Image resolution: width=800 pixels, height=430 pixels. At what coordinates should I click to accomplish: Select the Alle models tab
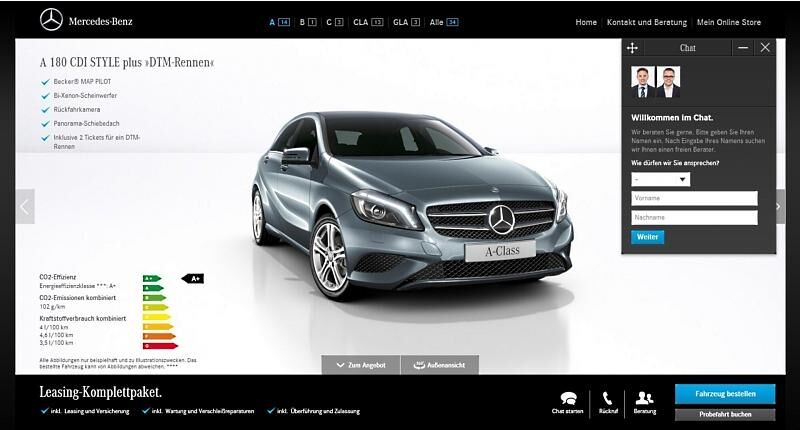click(x=443, y=22)
